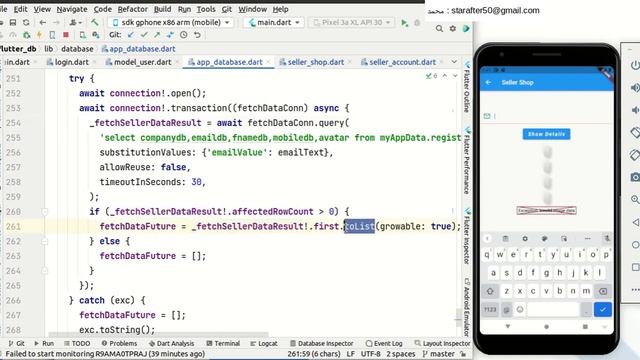Run main.dart with the green play icon

[404, 23]
